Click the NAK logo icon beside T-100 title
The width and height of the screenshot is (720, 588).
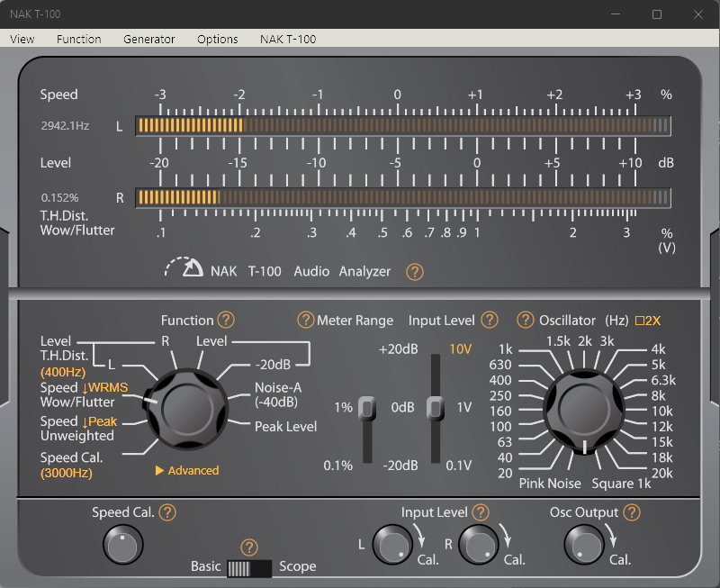(x=184, y=267)
